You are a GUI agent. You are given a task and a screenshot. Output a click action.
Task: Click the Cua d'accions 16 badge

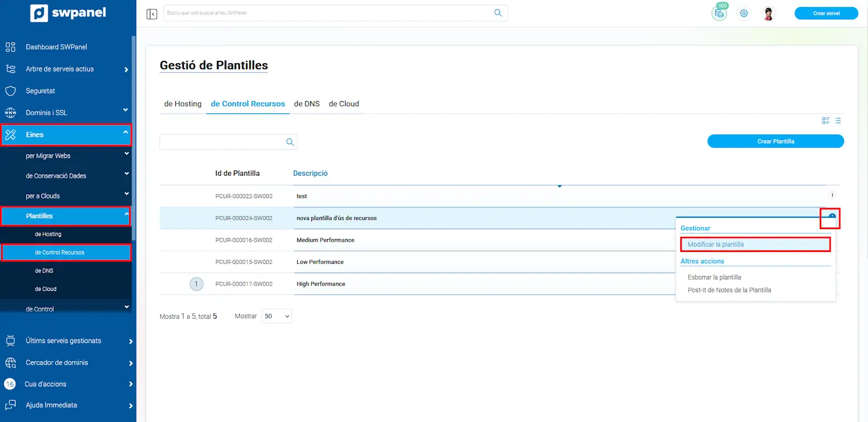[10, 384]
